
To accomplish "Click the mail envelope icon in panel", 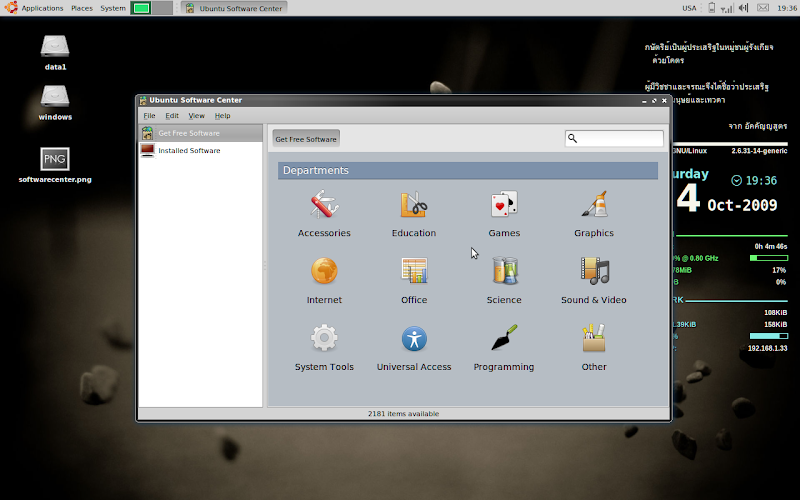I will pos(763,8).
